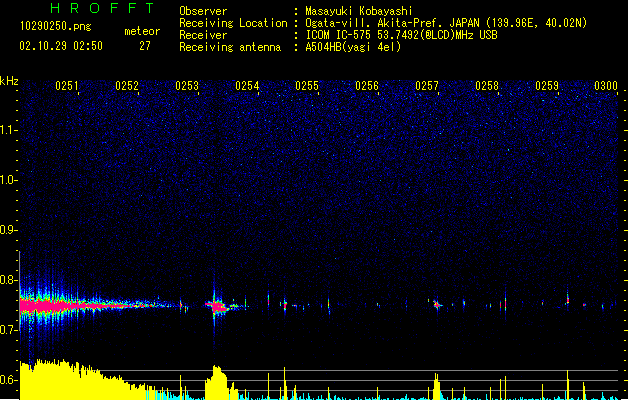The height and width of the screenshot is (400, 629).
Task: Click the yellow power peak before 0254
Action: pos(217,382)
